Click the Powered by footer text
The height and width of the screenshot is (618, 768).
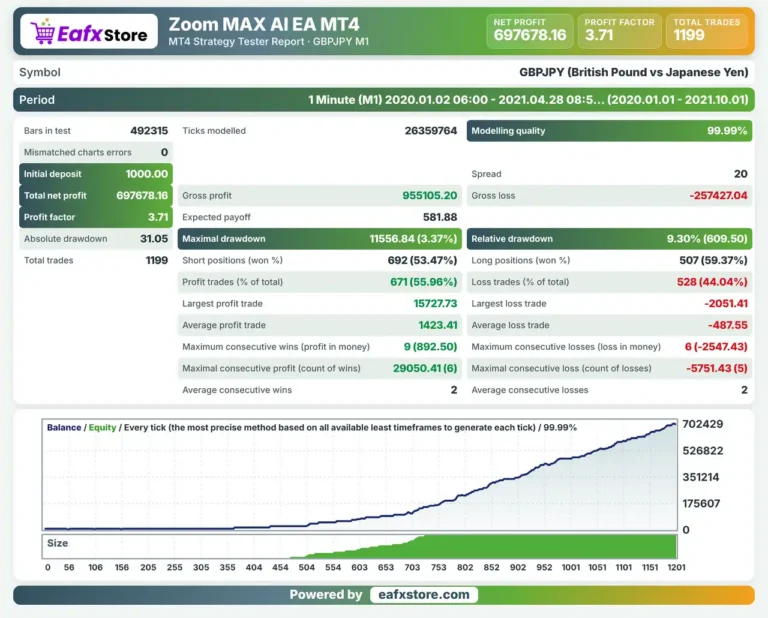(326, 594)
